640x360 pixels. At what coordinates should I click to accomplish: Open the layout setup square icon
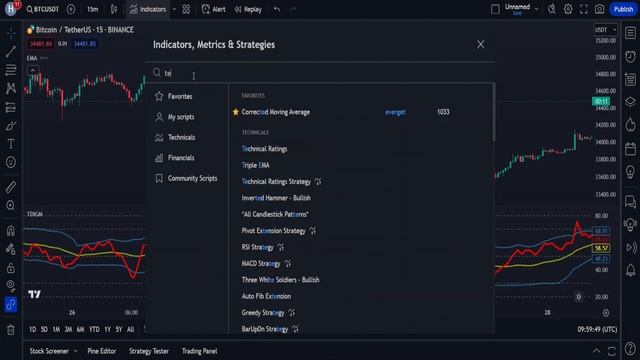tap(495, 9)
